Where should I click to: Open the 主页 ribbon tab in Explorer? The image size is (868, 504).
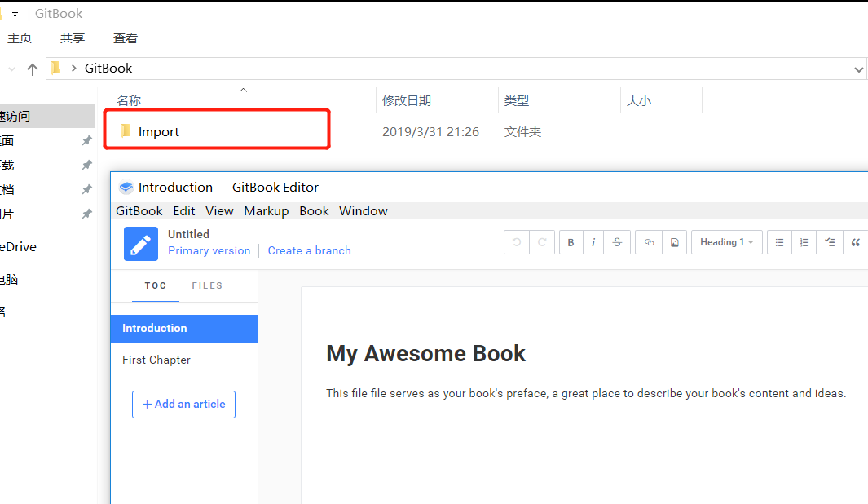pyautogui.click(x=20, y=38)
